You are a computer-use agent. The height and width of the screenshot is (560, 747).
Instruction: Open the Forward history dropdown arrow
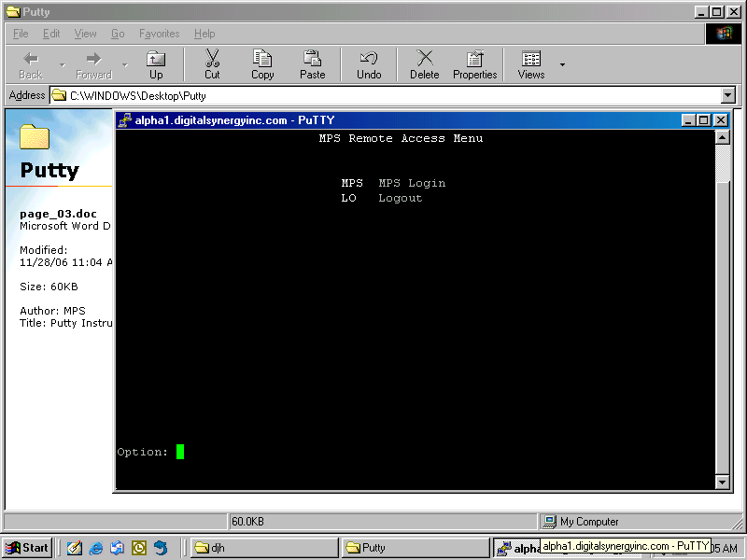[125, 64]
